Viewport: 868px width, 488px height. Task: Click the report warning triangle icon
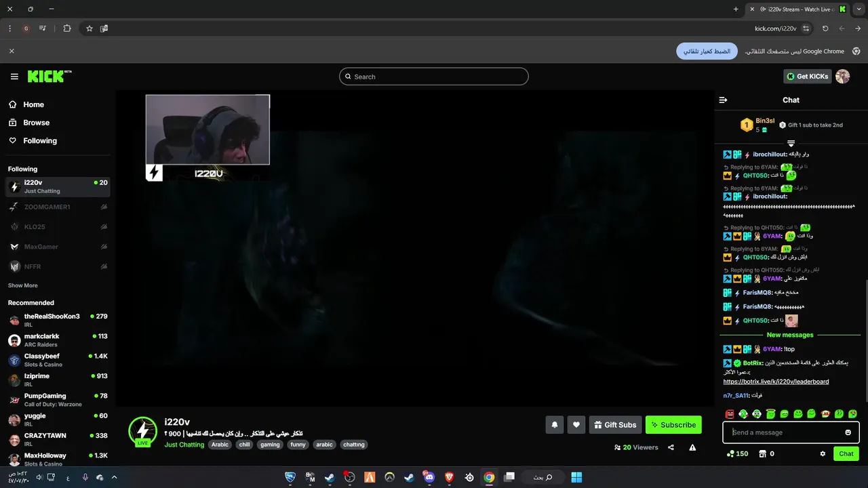coord(692,447)
